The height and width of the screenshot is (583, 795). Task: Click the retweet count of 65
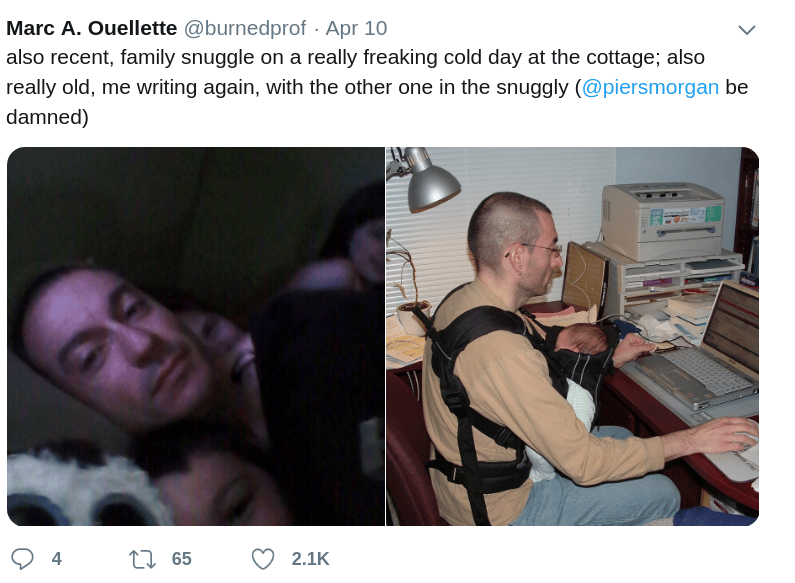point(182,559)
